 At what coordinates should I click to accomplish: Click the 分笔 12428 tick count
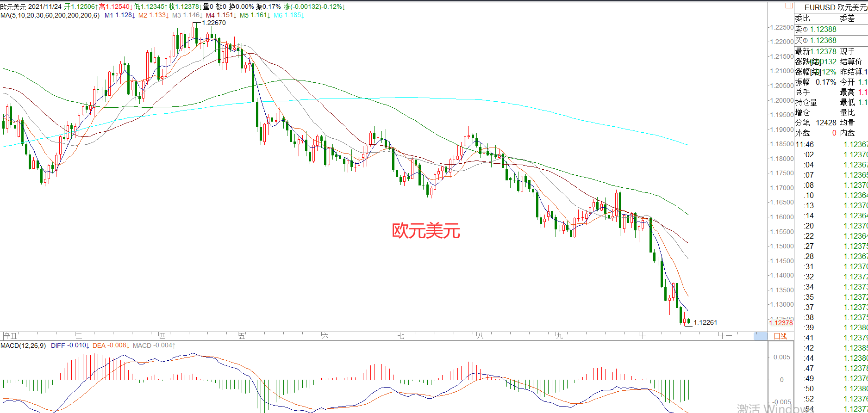tap(816, 123)
